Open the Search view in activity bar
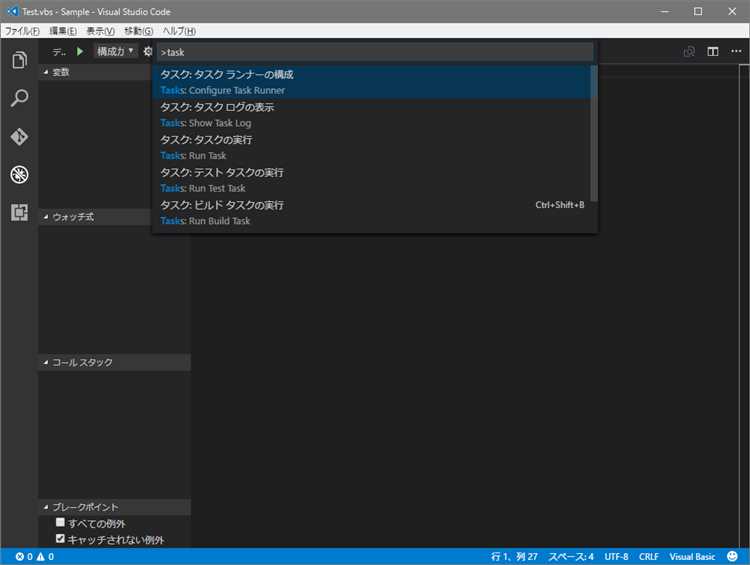 click(19, 98)
